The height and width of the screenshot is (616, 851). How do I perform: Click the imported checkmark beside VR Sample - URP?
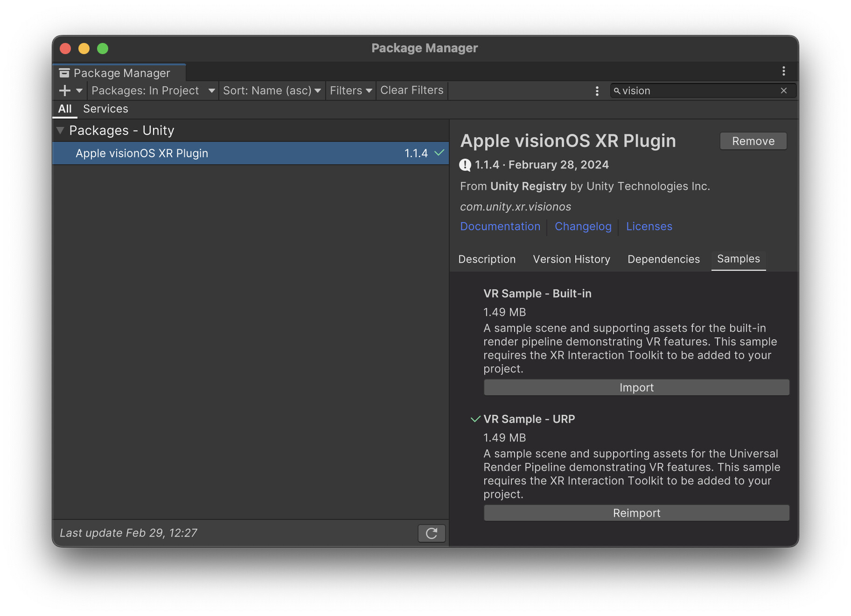coord(475,419)
